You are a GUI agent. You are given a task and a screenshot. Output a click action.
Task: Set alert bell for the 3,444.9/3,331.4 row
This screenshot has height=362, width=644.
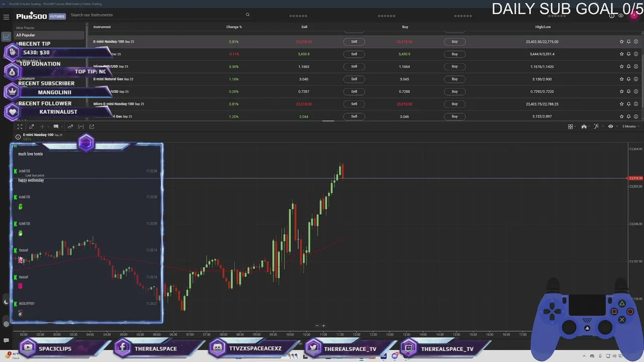tap(628, 54)
